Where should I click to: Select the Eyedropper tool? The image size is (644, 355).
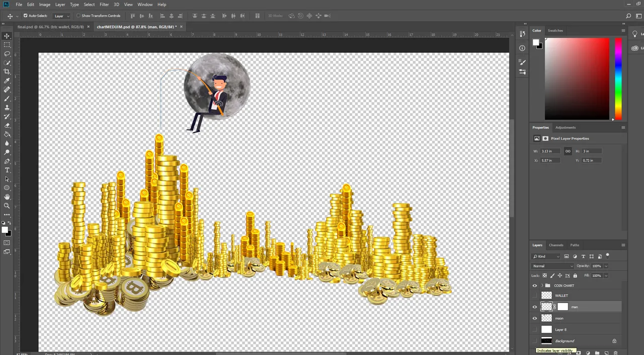[7, 80]
